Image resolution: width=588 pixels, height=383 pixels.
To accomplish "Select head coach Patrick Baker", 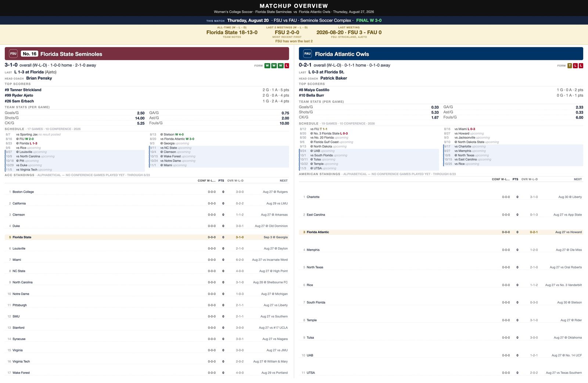I will pos(334,78).
